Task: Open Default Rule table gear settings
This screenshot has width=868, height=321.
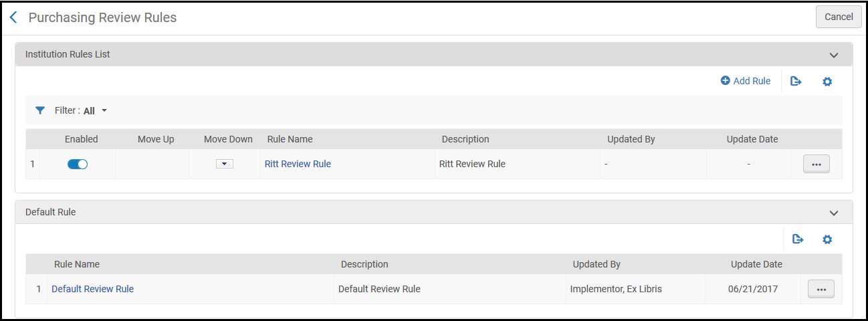Action: coord(827,239)
